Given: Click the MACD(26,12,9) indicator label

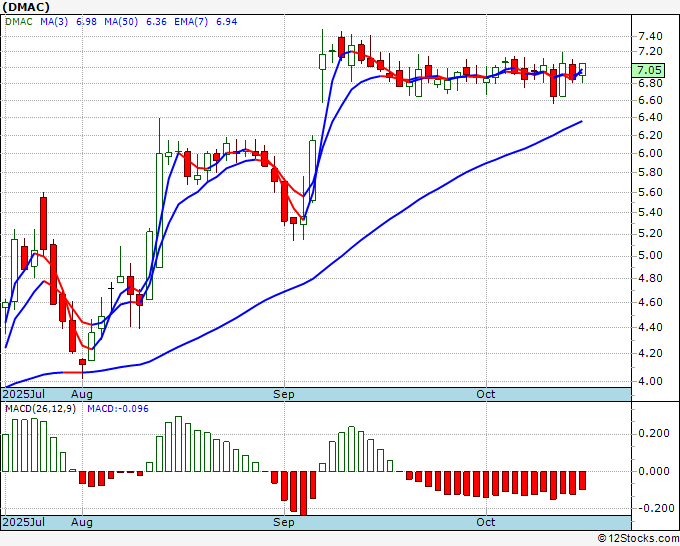Looking at the screenshot, I should pos(40,409).
